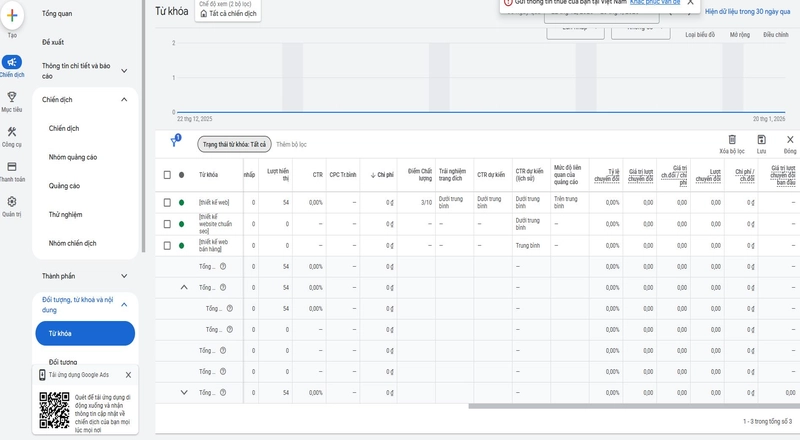Click the table horizontal scrollbar
Viewport: 800px width, 440px height.
coord(634,406)
